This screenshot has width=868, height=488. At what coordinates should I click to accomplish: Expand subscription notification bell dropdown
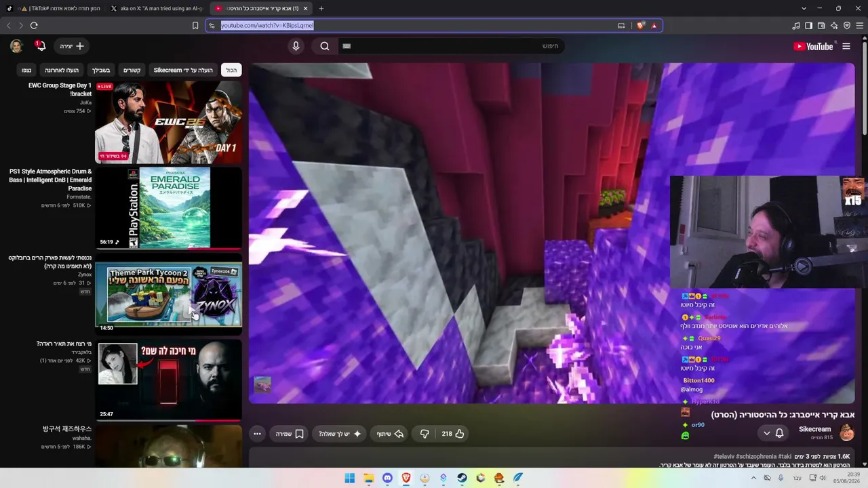click(x=774, y=433)
